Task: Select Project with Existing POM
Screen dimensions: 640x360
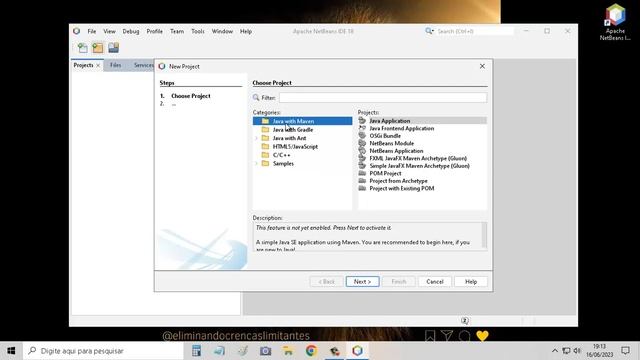Action: coord(402,189)
